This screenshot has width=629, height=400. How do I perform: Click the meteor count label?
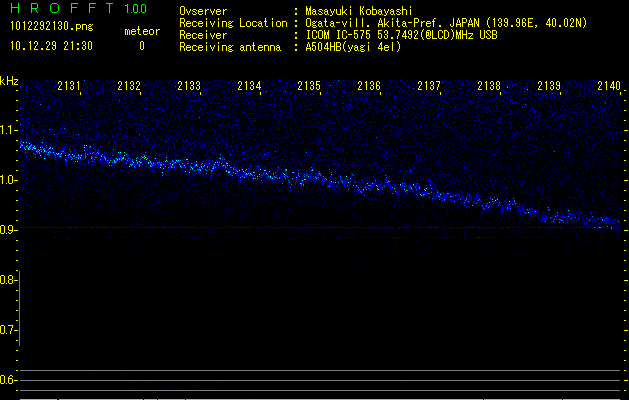[142, 31]
